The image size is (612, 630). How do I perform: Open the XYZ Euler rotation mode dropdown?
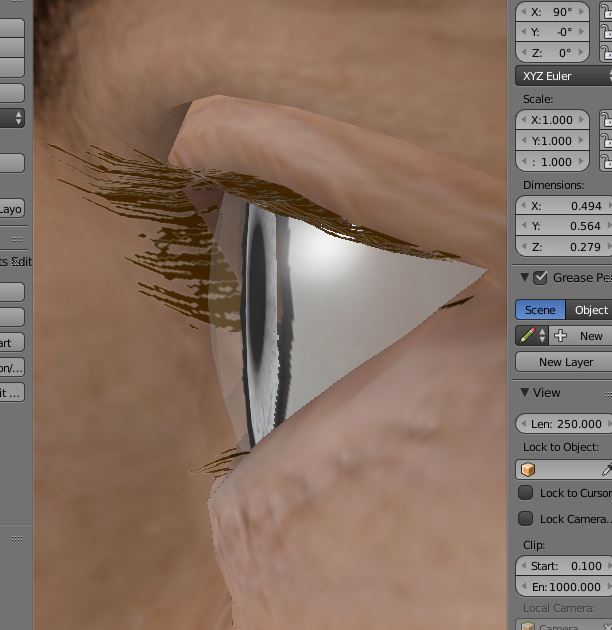click(x=563, y=76)
